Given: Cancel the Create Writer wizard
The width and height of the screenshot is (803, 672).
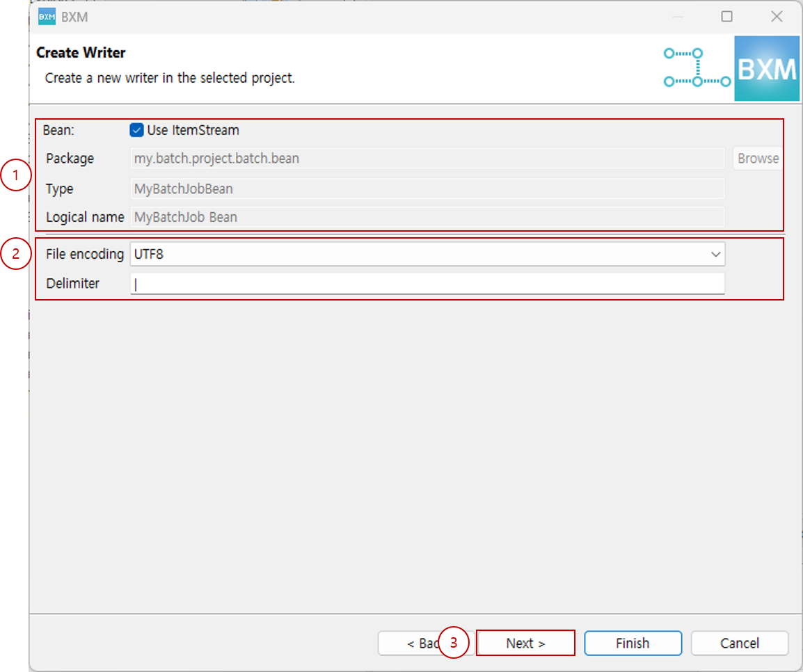Looking at the screenshot, I should pyautogui.click(x=739, y=643).
